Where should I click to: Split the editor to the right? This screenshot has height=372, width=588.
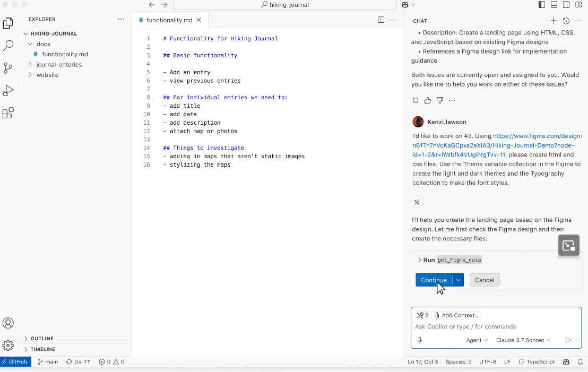[381, 20]
